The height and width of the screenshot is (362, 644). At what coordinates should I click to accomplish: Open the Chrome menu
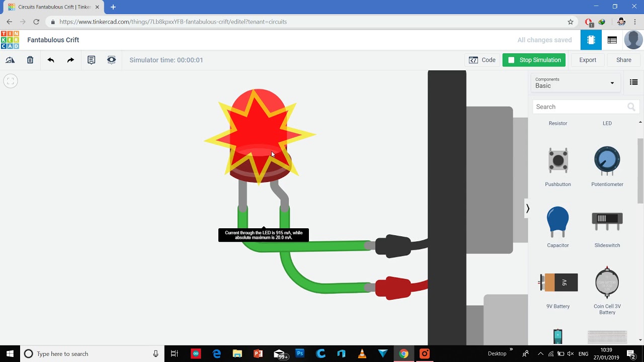[x=635, y=22]
